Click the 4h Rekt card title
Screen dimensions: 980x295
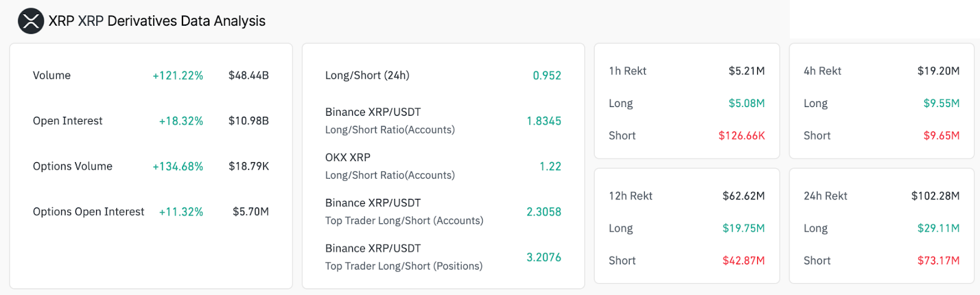tap(822, 71)
